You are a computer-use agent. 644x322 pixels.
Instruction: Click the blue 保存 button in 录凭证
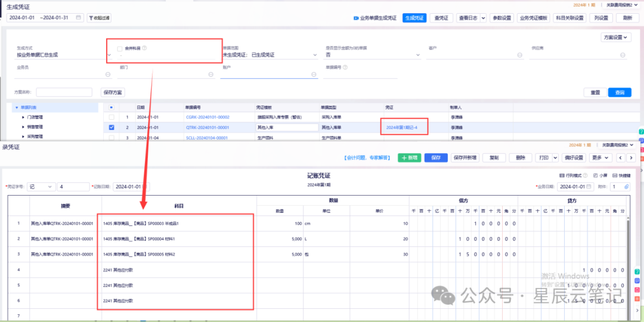click(x=436, y=157)
